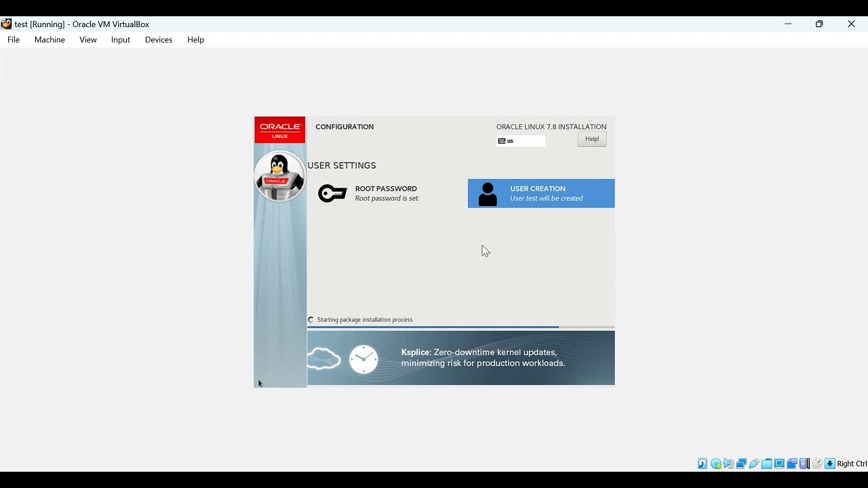Click the CONFIGURATION heading

(x=344, y=127)
